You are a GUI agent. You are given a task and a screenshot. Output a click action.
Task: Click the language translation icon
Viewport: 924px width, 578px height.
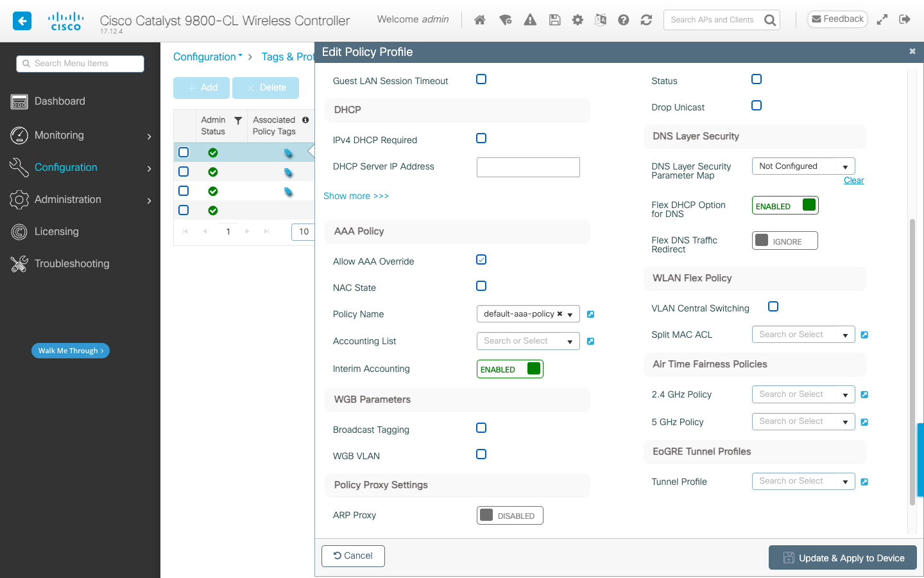(x=601, y=19)
